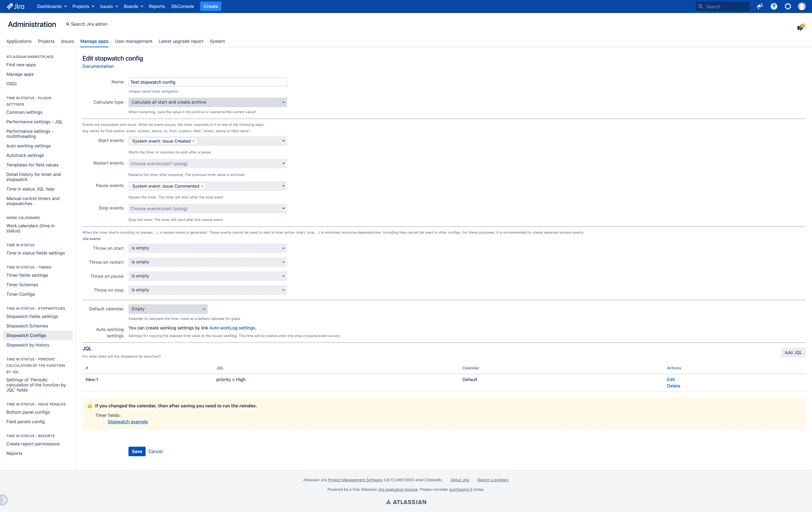This screenshot has height=512, width=812.
Task: Open the Start events selector arrow
Action: pyautogui.click(x=283, y=141)
